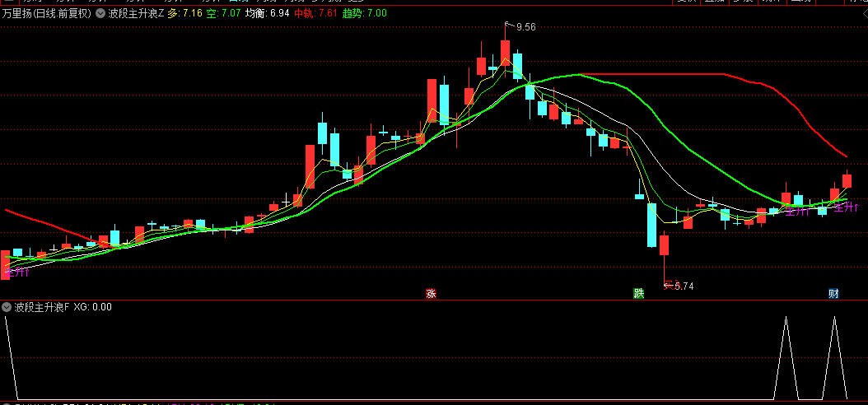Click the 9.56 high price label
Viewport: 868px width, 405px height.
(x=526, y=26)
